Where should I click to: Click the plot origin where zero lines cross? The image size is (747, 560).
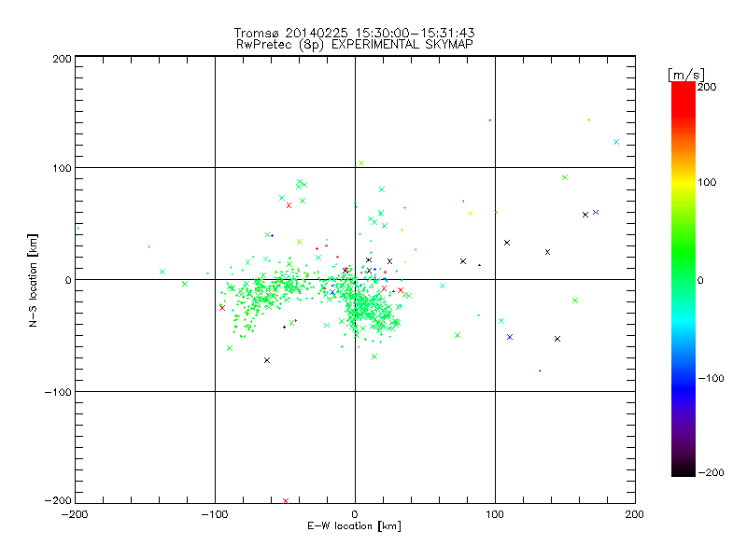[355, 279]
